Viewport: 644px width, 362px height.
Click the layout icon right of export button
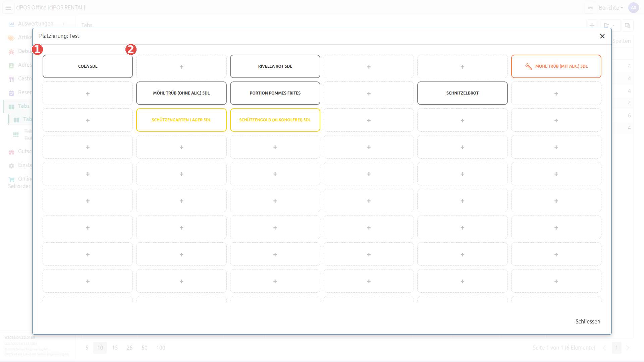click(x=628, y=25)
